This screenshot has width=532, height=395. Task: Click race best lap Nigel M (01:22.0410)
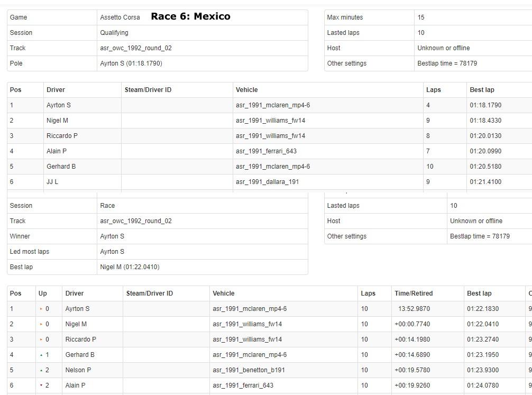[x=130, y=267]
